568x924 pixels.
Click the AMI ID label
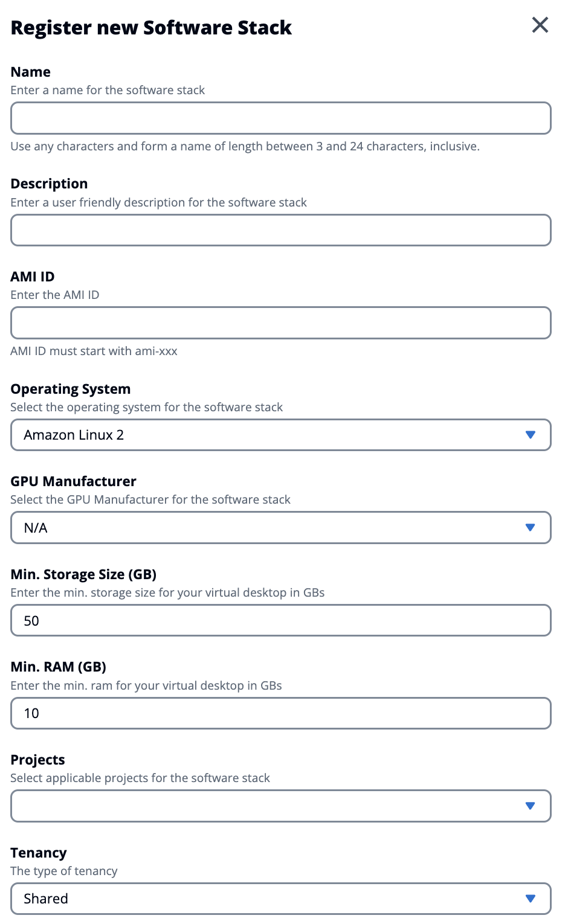[33, 277]
